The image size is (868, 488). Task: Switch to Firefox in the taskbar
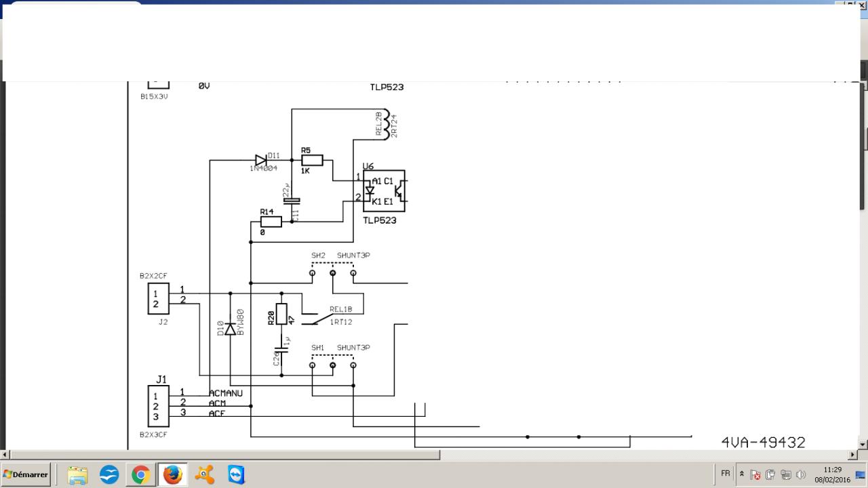172,474
